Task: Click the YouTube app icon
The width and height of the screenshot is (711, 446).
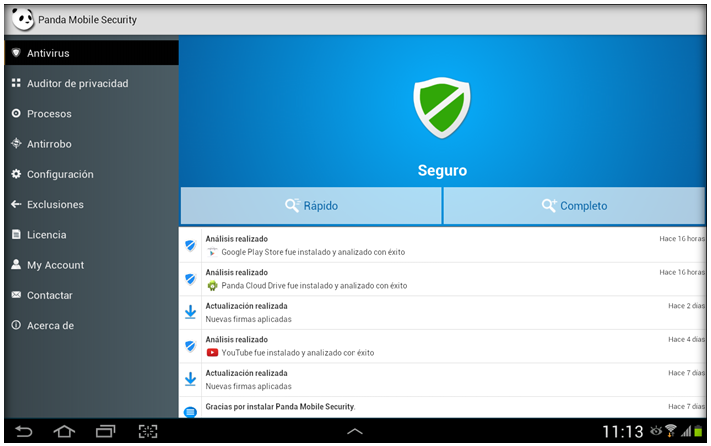Action: point(212,353)
